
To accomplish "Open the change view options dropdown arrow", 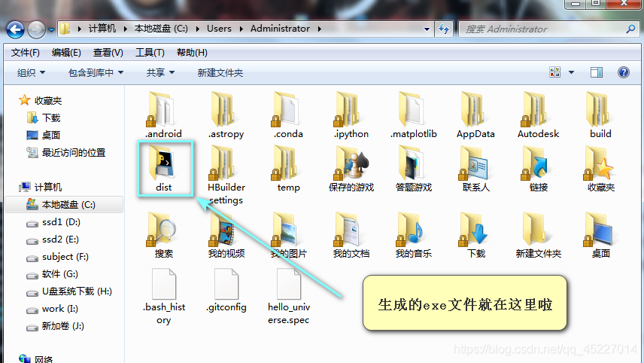I will (x=571, y=72).
